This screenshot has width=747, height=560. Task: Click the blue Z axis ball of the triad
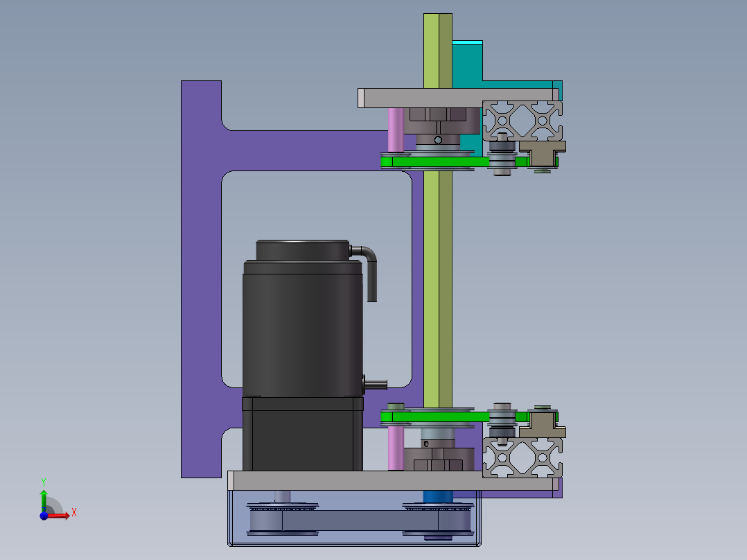point(44,516)
